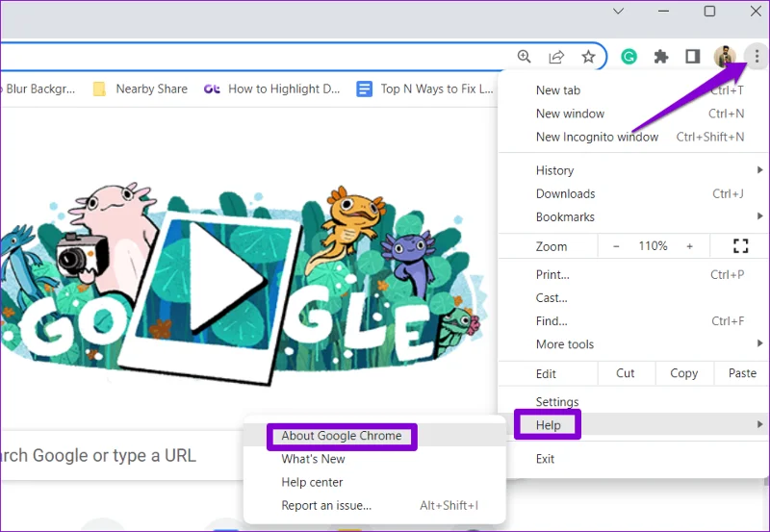Select About Google Chrome
770x532 pixels.
374,436
